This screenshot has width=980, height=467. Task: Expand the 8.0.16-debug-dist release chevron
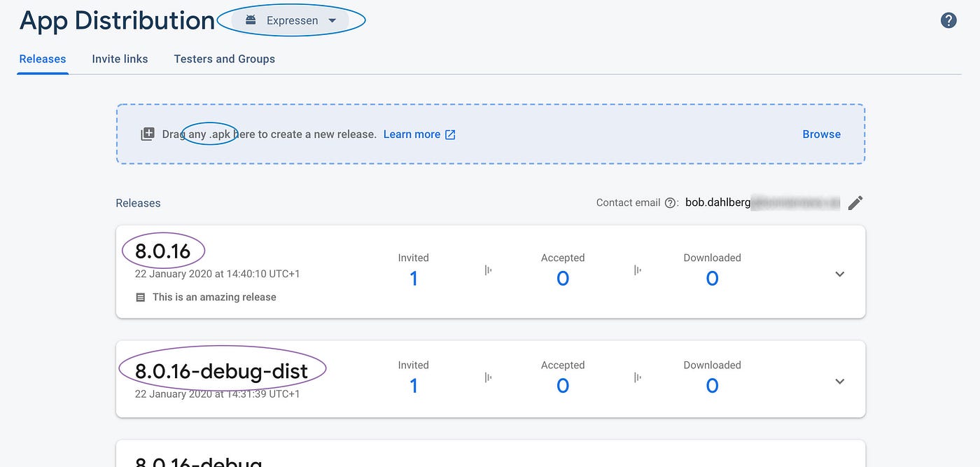tap(840, 382)
